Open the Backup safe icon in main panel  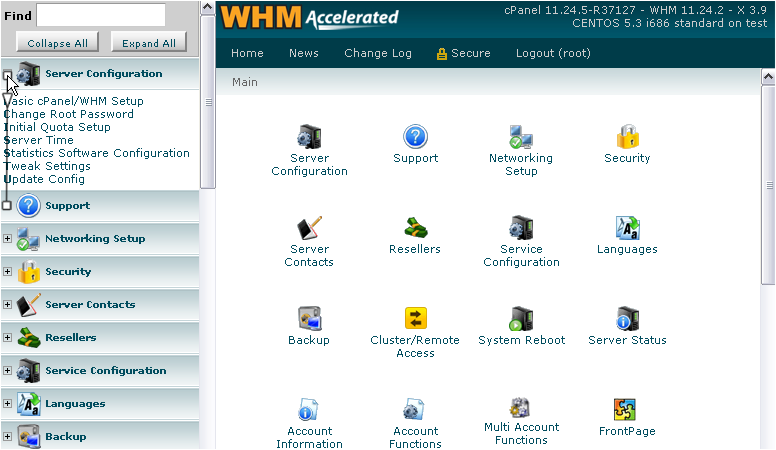click(x=309, y=319)
